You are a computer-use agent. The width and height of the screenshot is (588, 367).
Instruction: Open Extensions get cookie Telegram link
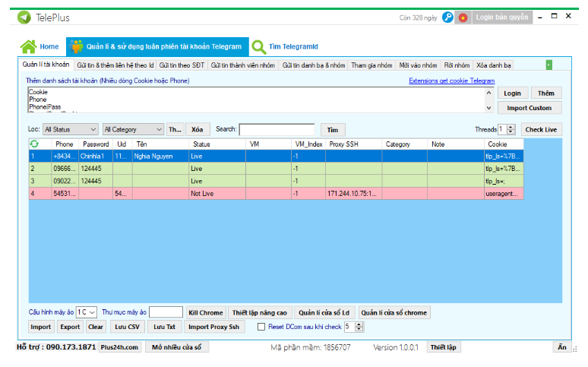tap(451, 81)
